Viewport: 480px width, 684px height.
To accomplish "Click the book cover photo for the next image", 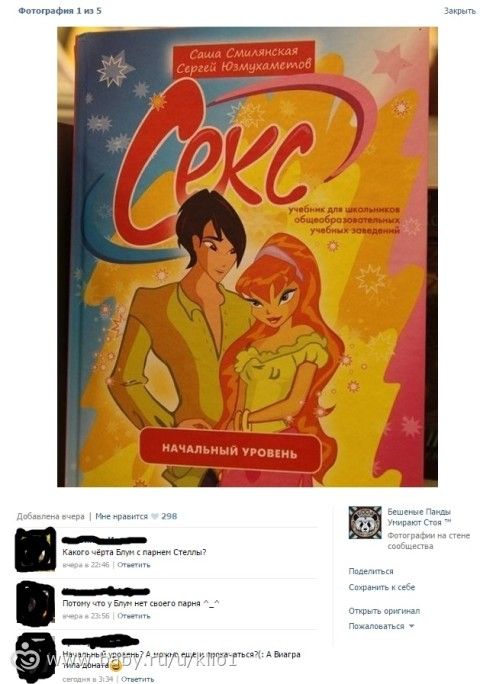I will (x=247, y=257).
